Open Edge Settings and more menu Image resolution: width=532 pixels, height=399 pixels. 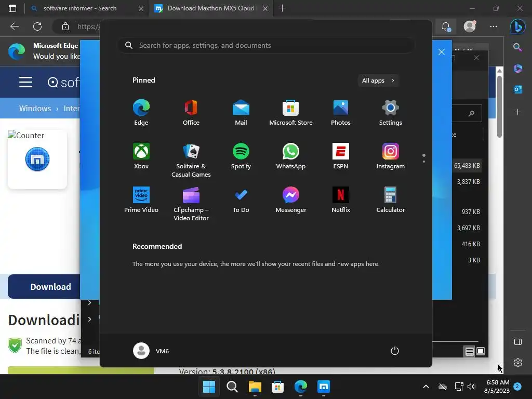click(494, 26)
